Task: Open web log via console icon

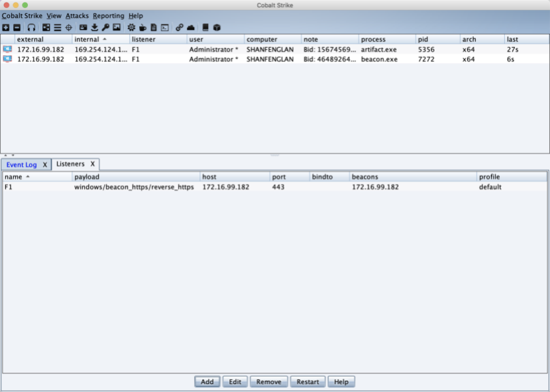Action: (163, 27)
